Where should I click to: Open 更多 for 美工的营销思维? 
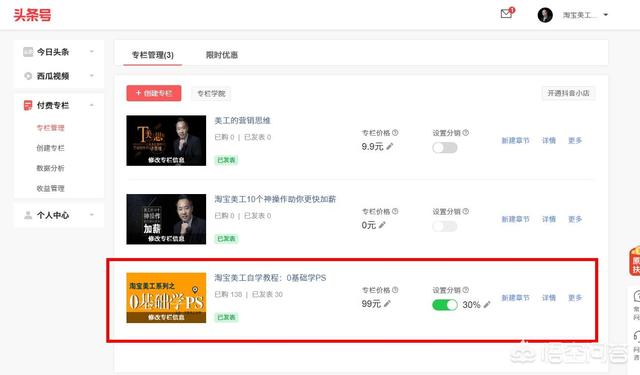575,140
